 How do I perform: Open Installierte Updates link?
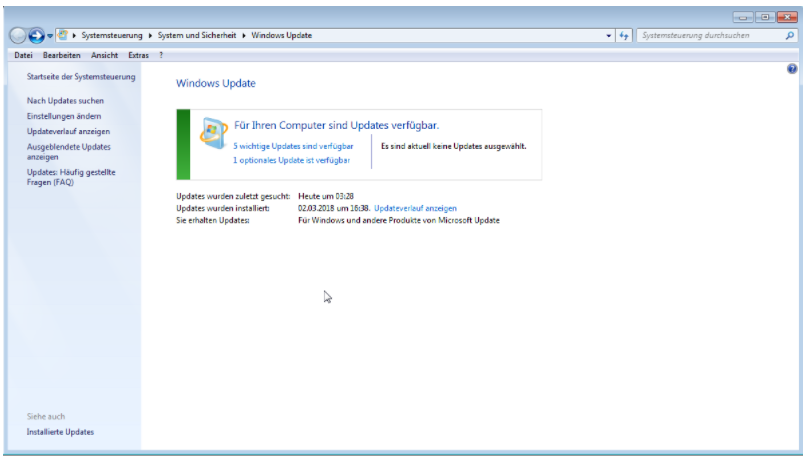point(60,432)
